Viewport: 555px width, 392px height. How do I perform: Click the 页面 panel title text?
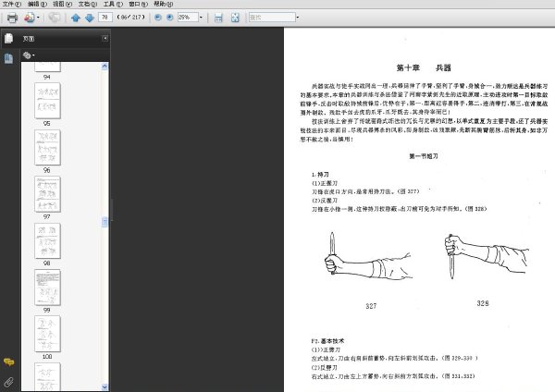click(x=29, y=39)
